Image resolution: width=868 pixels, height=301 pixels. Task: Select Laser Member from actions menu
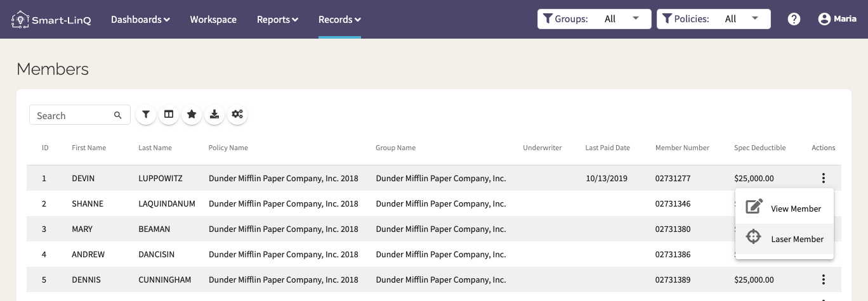click(784, 239)
